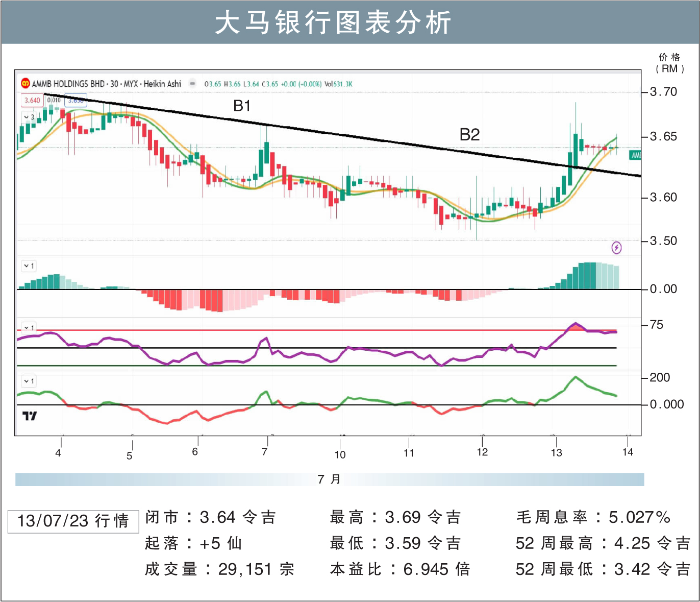
Task: Click the 最高 3.69 令吉 text
Action: tap(395, 517)
